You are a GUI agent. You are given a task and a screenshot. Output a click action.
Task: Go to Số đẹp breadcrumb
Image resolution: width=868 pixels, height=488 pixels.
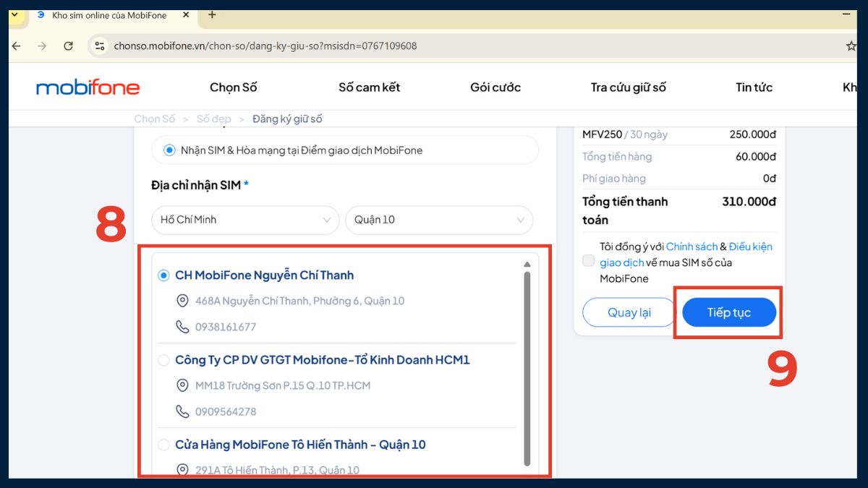click(214, 119)
